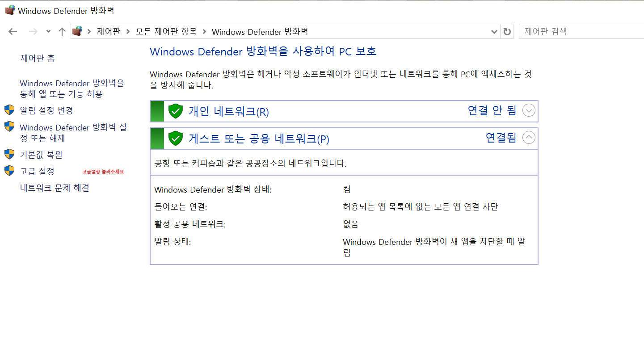
Task: Open address bar history dropdown
Action: (494, 32)
